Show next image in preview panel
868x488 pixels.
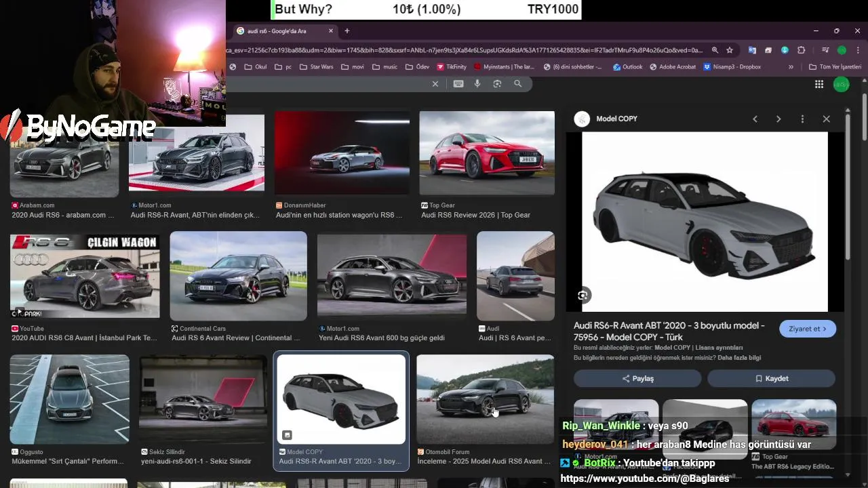tap(778, 119)
